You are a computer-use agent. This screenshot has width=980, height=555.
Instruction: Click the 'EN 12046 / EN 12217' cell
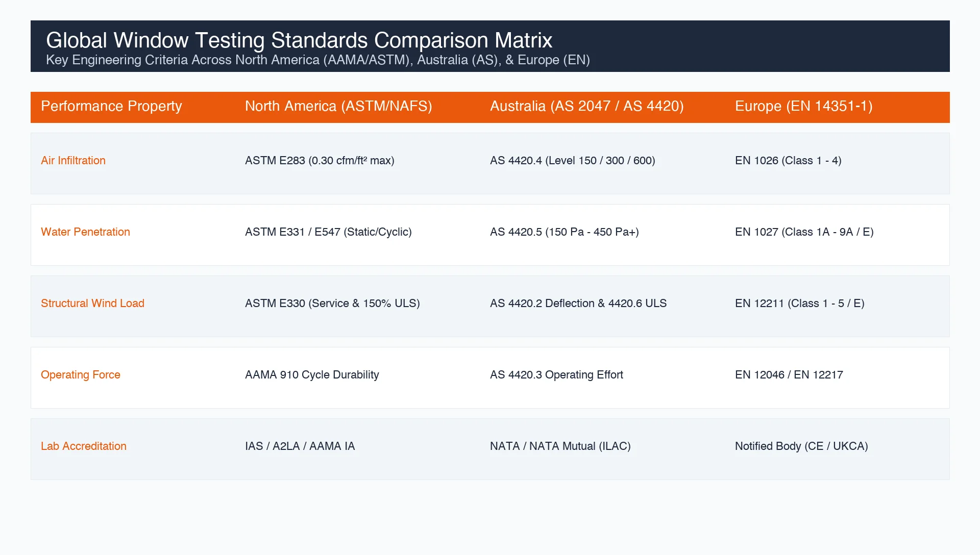tap(789, 375)
